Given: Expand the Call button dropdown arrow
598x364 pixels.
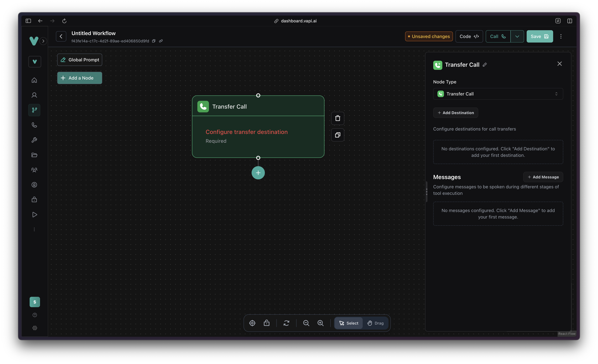Looking at the screenshot, I should click(517, 36).
